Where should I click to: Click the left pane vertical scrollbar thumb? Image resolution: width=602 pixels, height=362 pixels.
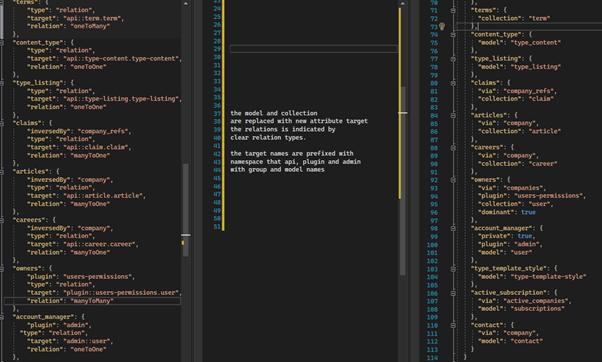[186, 210]
